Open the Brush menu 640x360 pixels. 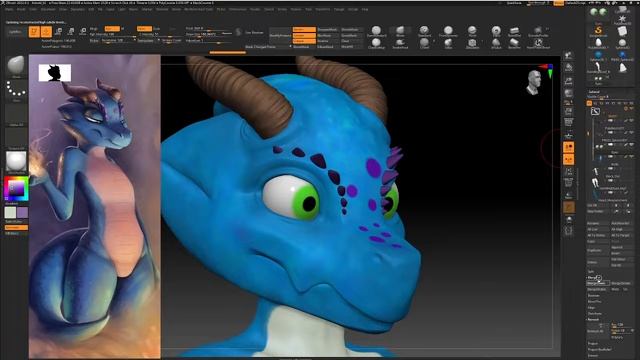click(x=21, y=9)
